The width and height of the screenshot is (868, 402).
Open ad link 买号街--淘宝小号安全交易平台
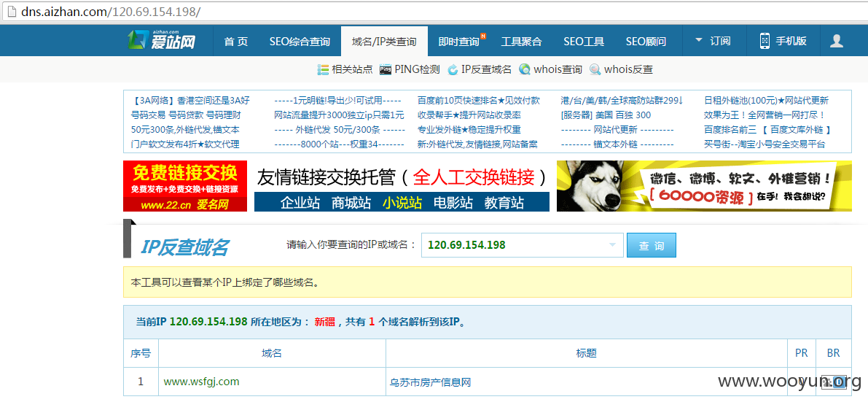(765, 144)
